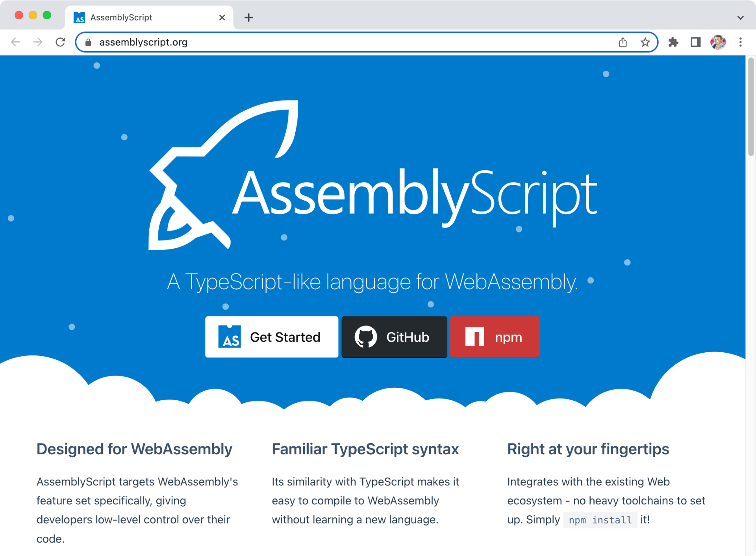This screenshot has height=556, width=756.
Task: Click the user profile avatar
Action: point(718,42)
